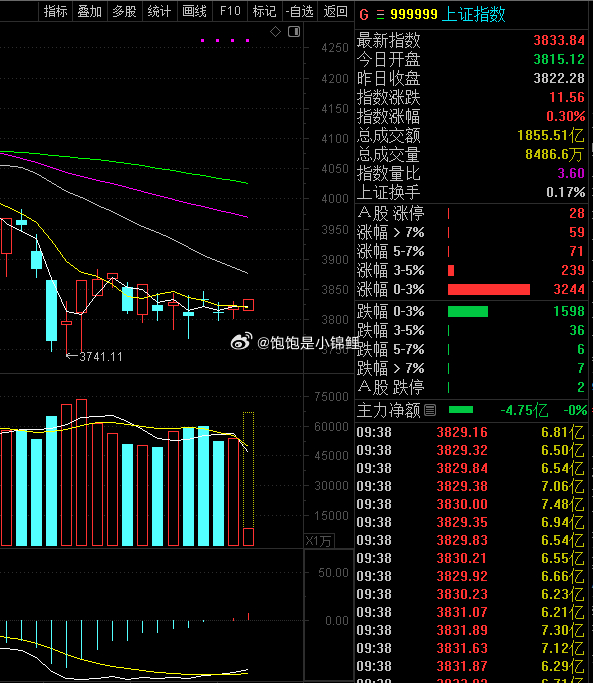Image resolution: width=593 pixels, height=683 pixels.
Task: Click the latest red candlestick
Action: point(248,304)
